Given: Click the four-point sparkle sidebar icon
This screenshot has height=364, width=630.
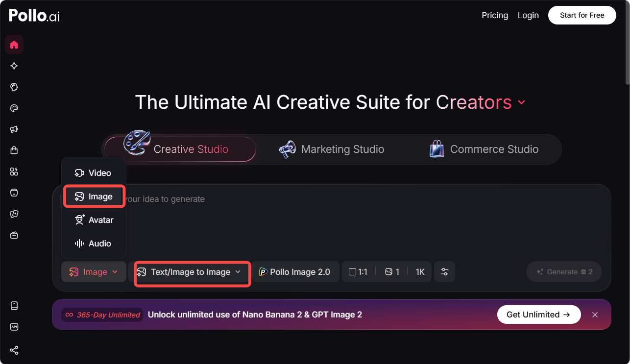Looking at the screenshot, I should coord(14,66).
